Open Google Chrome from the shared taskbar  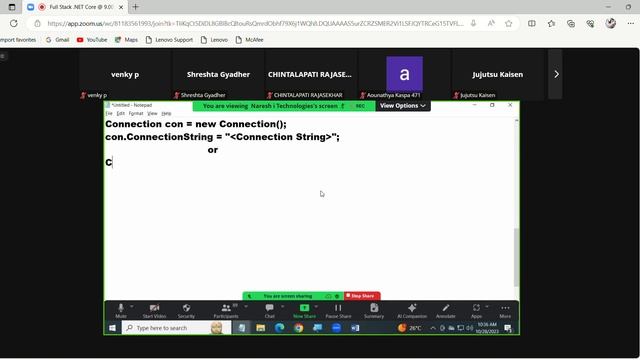(298, 328)
